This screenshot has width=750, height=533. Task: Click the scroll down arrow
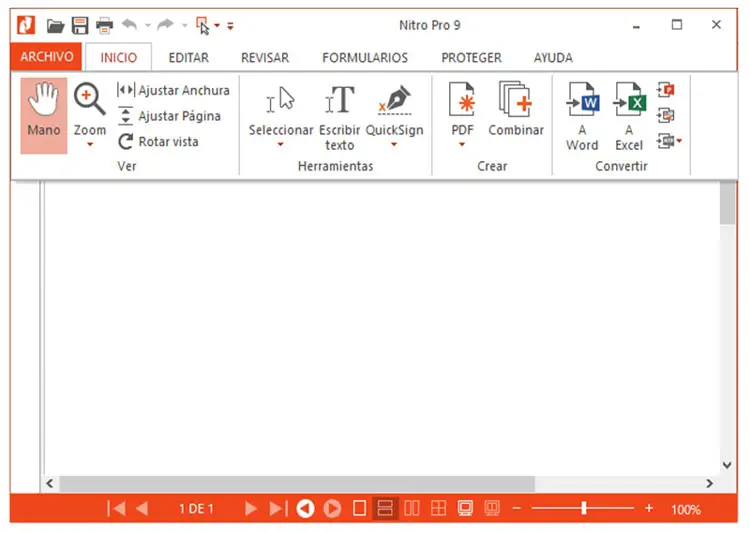(x=728, y=465)
